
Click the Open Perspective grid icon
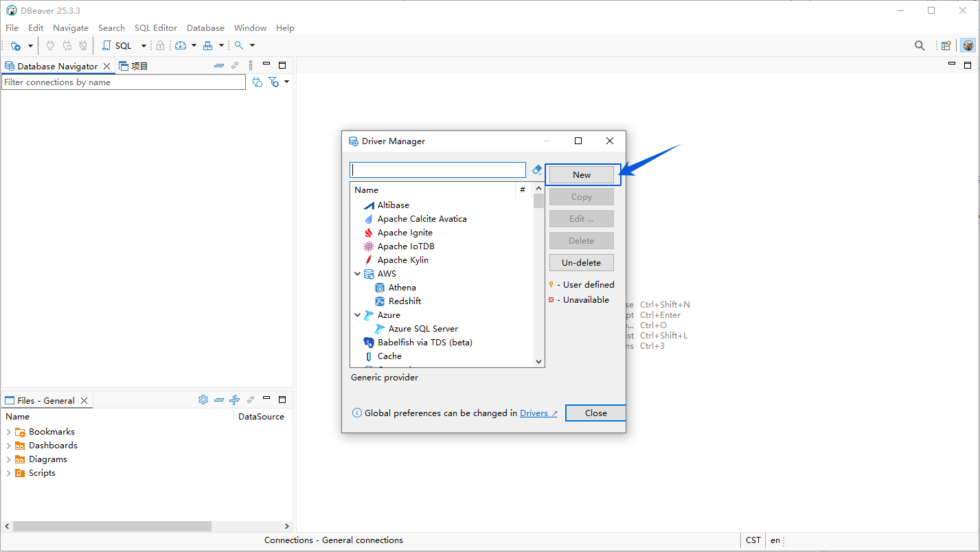click(946, 45)
